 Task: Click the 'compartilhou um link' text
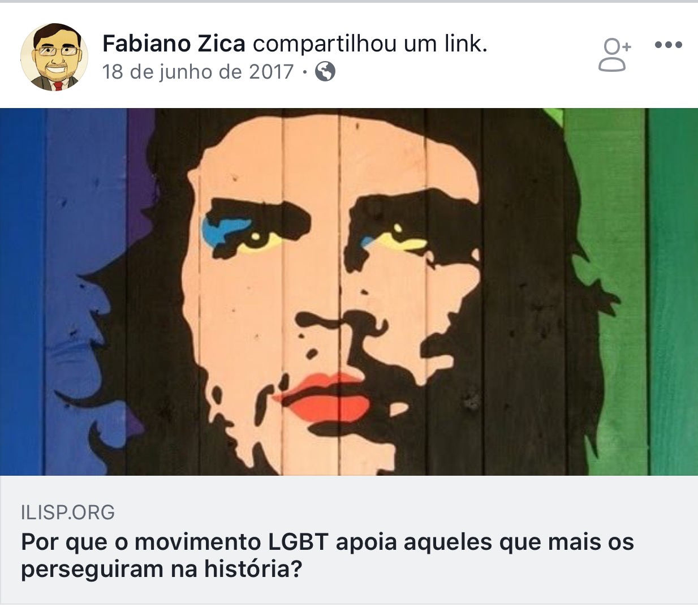coord(370,44)
